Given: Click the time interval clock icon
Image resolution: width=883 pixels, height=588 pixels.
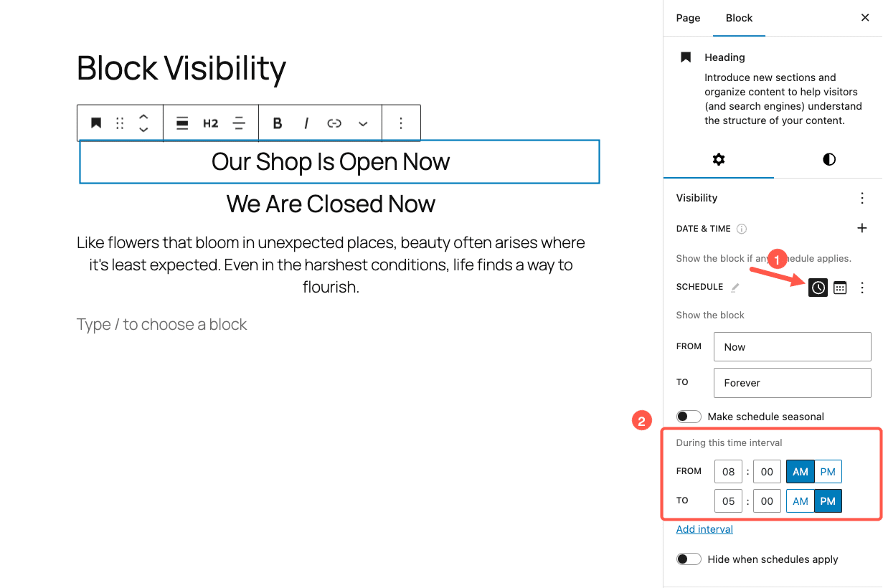Looking at the screenshot, I should pyautogui.click(x=818, y=287).
